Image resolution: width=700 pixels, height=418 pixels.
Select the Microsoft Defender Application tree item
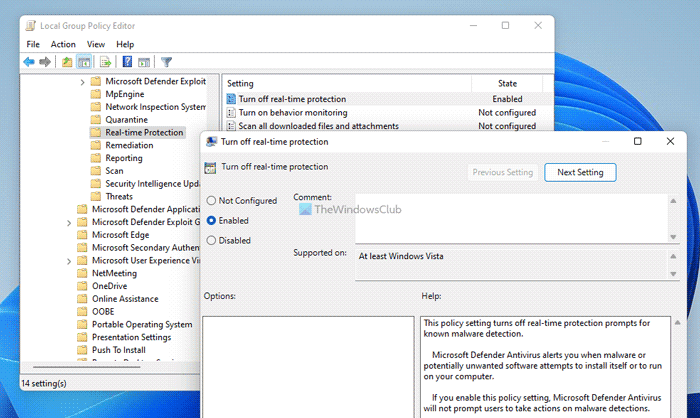(146, 209)
